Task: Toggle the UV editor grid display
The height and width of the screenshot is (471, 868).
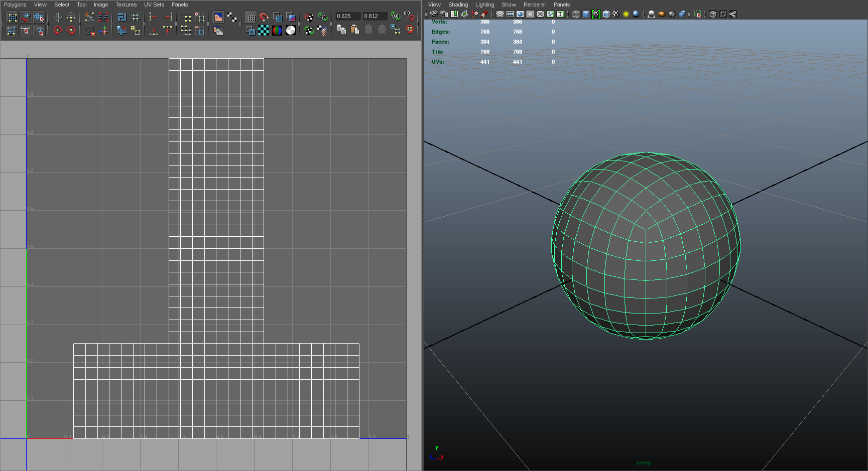Action: coord(251,17)
